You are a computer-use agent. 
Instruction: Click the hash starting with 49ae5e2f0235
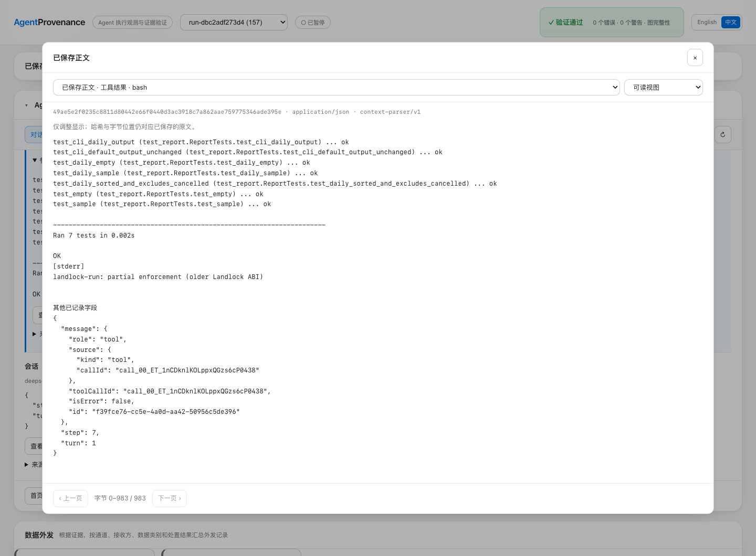pyautogui.click(x=167, y=112)
